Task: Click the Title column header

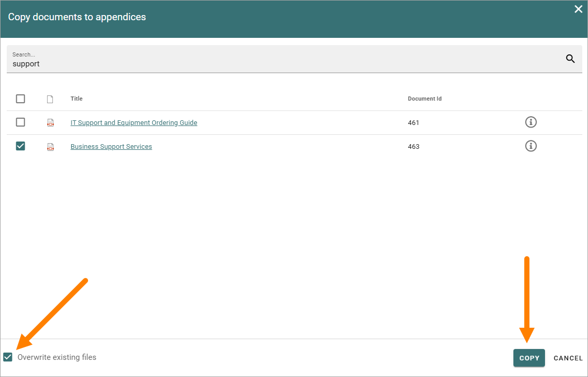Action: pyautogui.click(x=77, y=99)
